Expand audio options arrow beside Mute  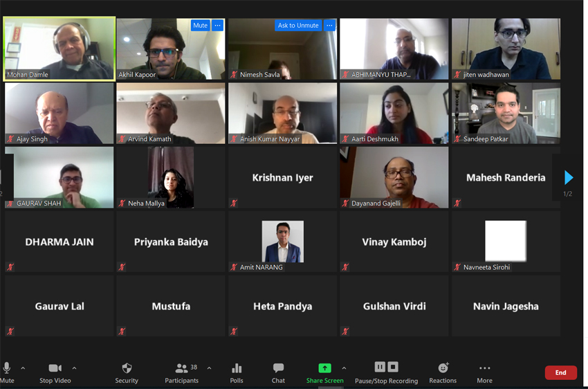tap(23, 368)
